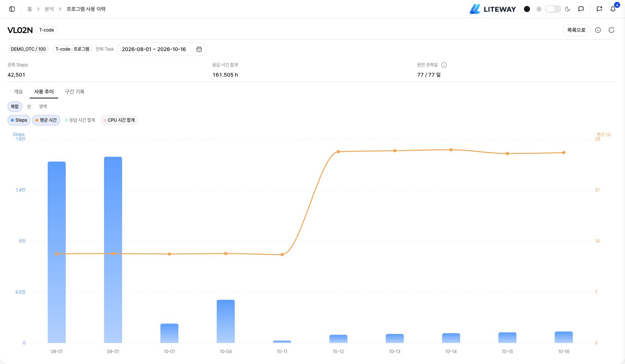Click the 10-11 average time point

coord(282,255)
